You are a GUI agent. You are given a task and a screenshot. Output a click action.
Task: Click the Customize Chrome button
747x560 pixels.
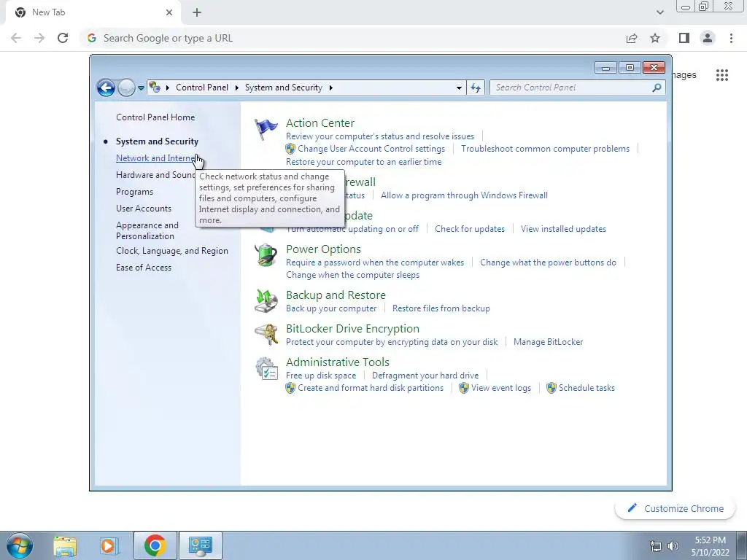click(x=675, y=508)
